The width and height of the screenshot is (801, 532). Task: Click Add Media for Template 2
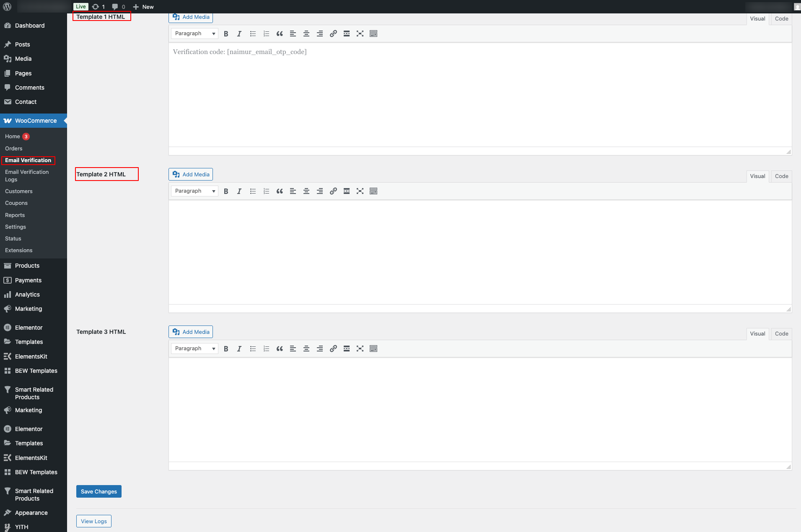coord(190,174)
